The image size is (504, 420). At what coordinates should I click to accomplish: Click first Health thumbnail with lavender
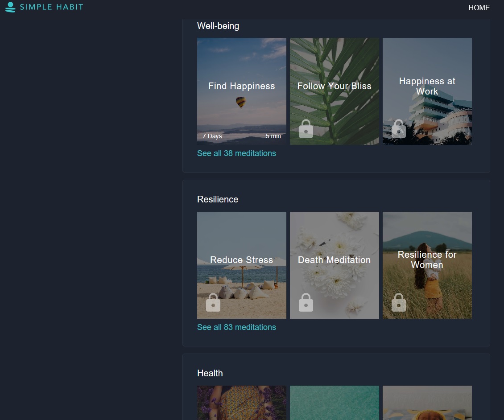[x=242, y=403]
